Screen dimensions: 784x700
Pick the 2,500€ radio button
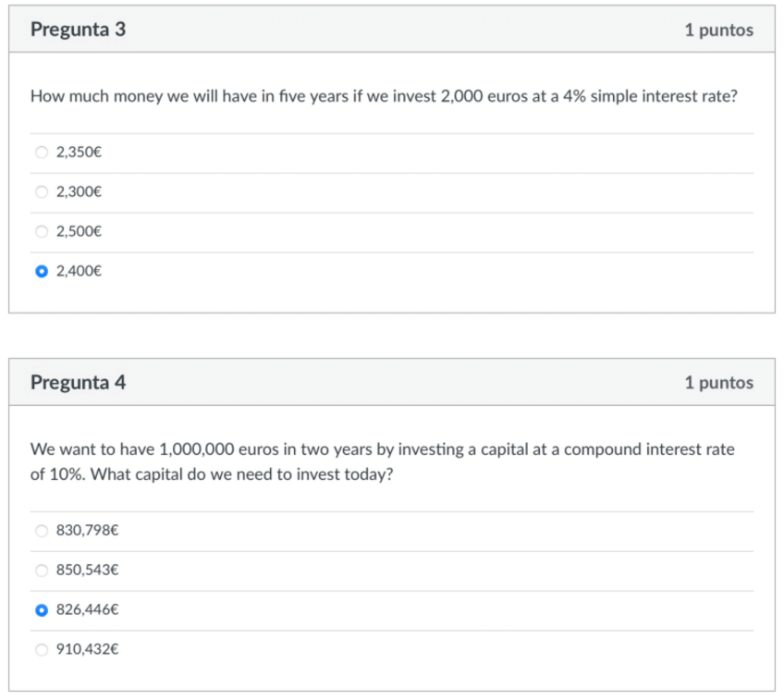(41, 232)
